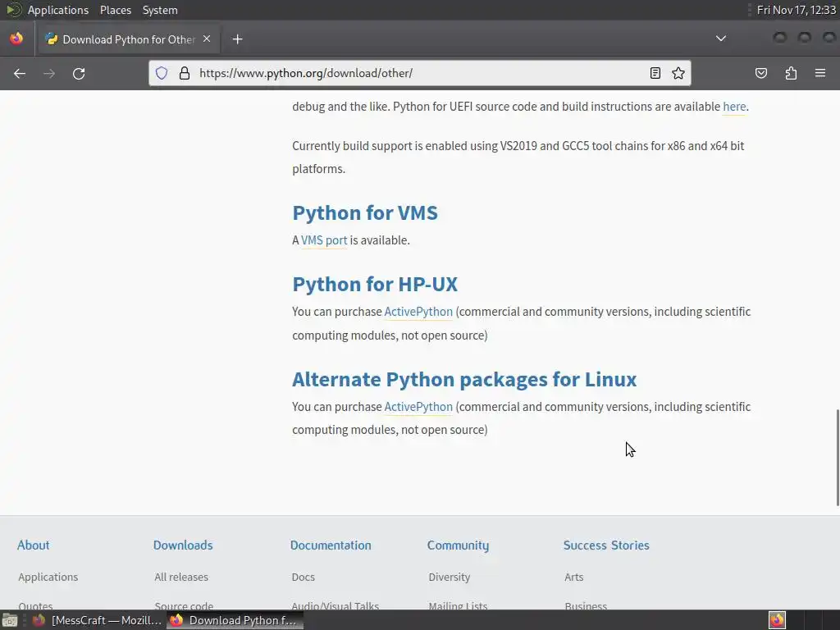Screen dimensions: 840x630
Task: Open the Community footer section
Action: [x=458, y=546]
